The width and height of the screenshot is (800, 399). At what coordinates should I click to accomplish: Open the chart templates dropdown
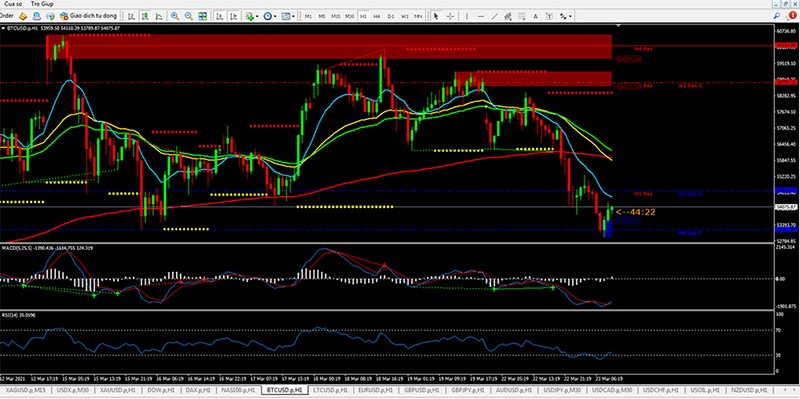coord(288,16)
